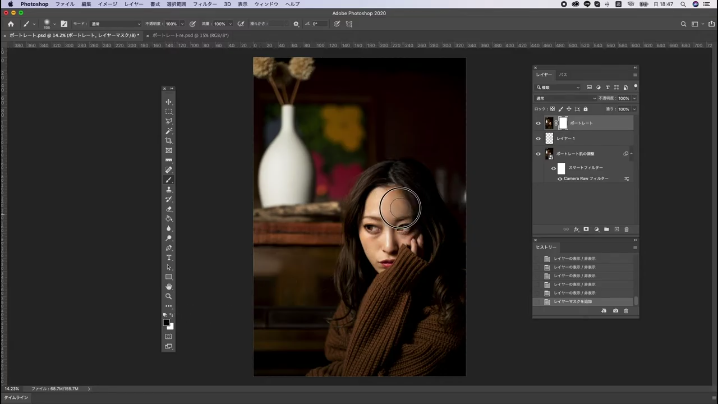The height and width of the screenshot is (404, 718).
Task: Select the Brush tool in the toolbox
Action: pyautogui.click(x=169, y=180)
